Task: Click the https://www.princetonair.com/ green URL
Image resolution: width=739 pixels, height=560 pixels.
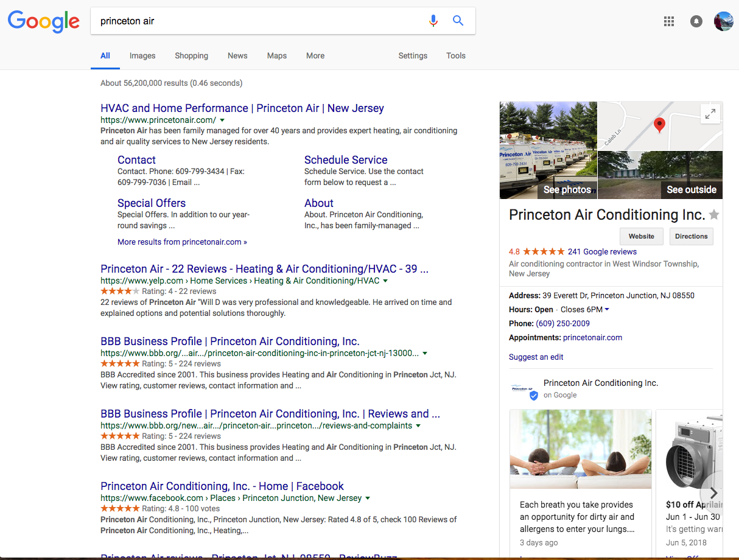Action: pyautogui.click(x=158, y=121)
